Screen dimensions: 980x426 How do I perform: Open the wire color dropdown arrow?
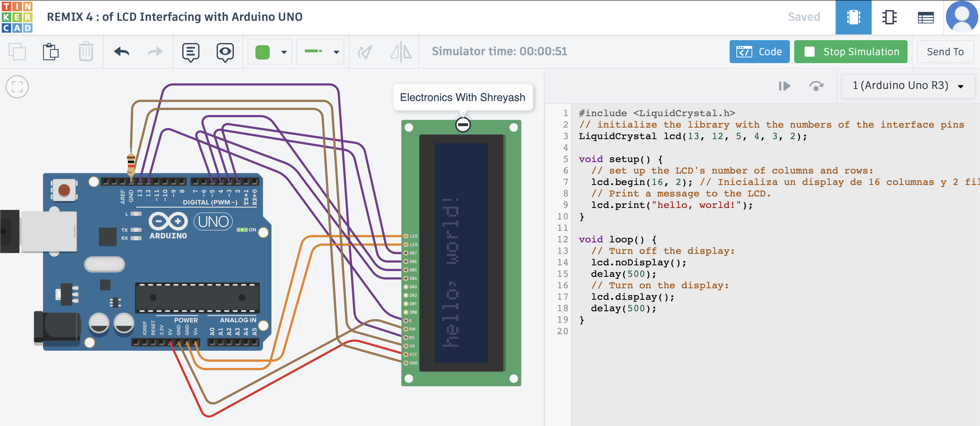click(284, 52)
